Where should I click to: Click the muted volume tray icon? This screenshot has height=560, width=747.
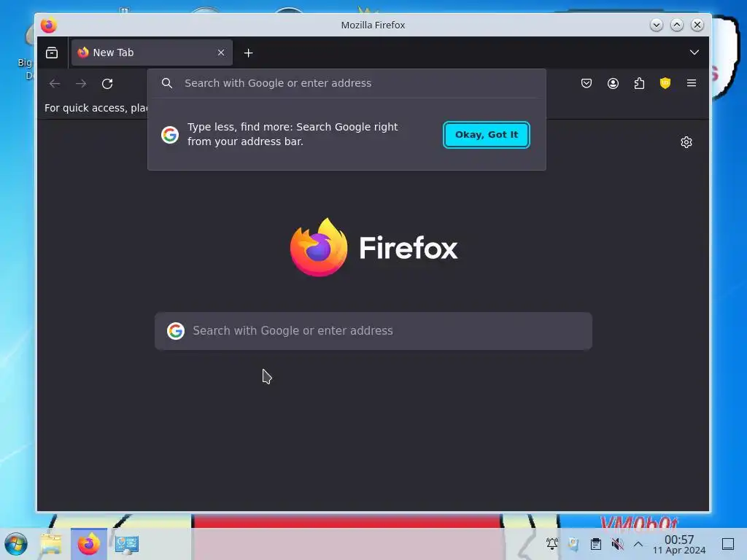tap(617, 544)
